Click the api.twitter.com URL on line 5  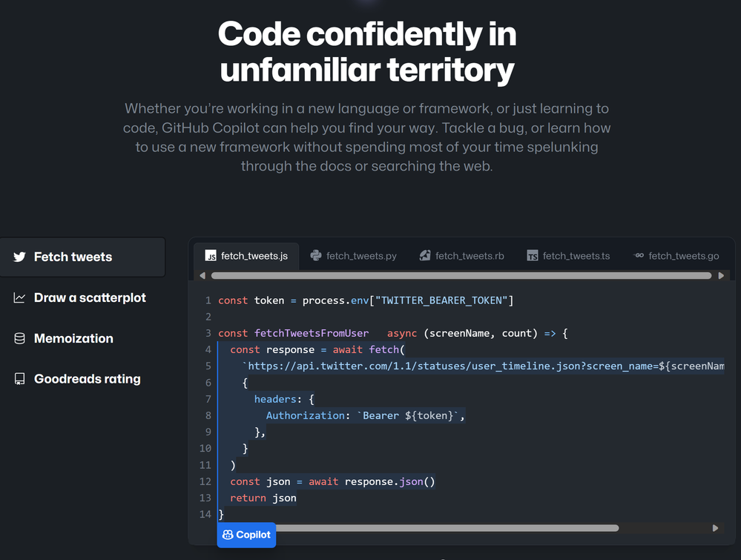coord(483,366)
